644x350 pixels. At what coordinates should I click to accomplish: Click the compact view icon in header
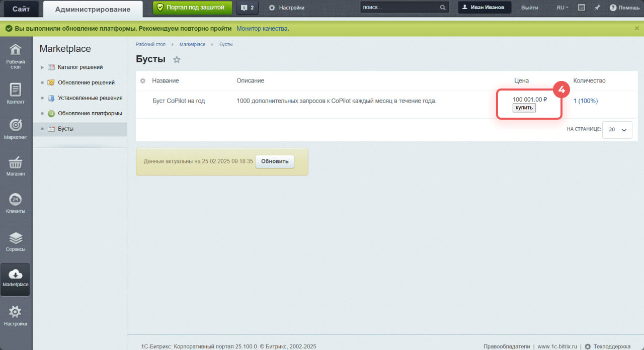coord(582,8)
